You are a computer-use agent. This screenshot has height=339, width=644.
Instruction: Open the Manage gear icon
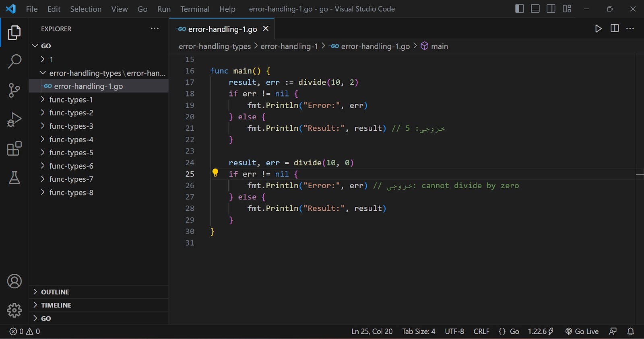14,310
